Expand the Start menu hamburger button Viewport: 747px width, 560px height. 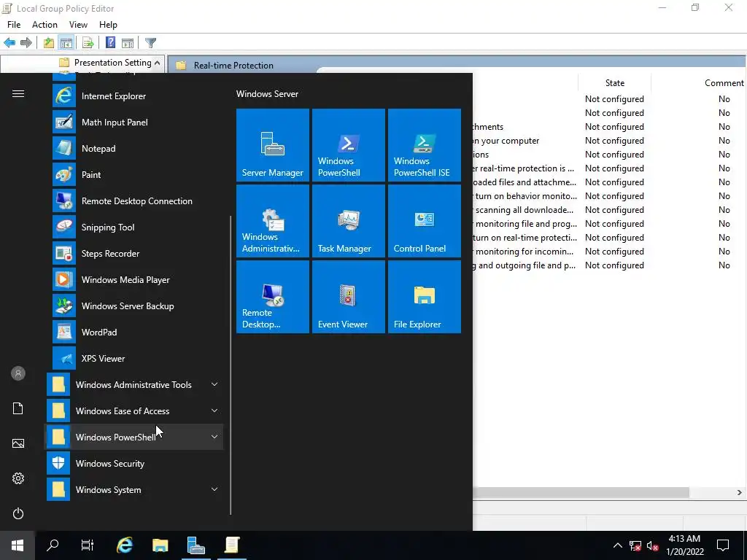coord(18,94)
